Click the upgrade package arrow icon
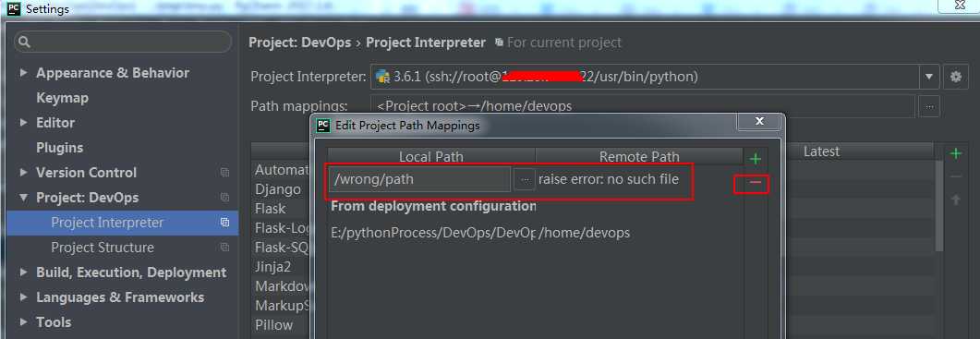Image resolution: width=980 pixels, height=339 pixels. click(x=956, y=200)
